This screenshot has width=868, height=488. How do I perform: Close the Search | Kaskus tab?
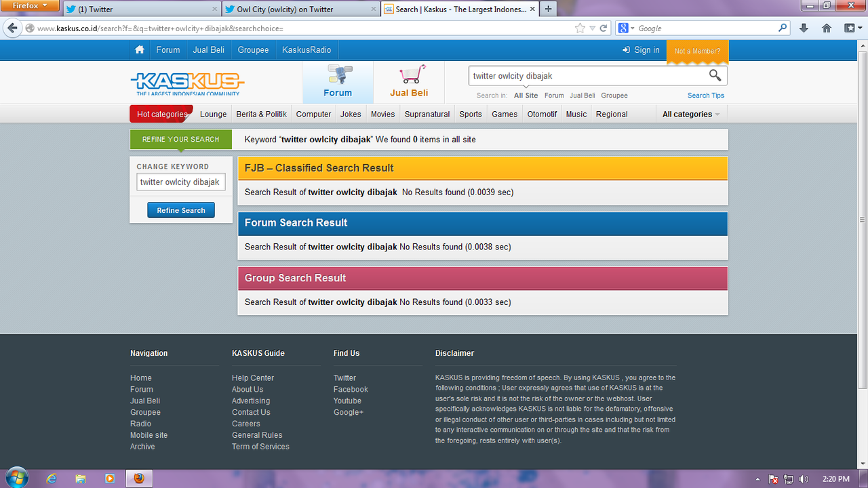tap(532, 9)
